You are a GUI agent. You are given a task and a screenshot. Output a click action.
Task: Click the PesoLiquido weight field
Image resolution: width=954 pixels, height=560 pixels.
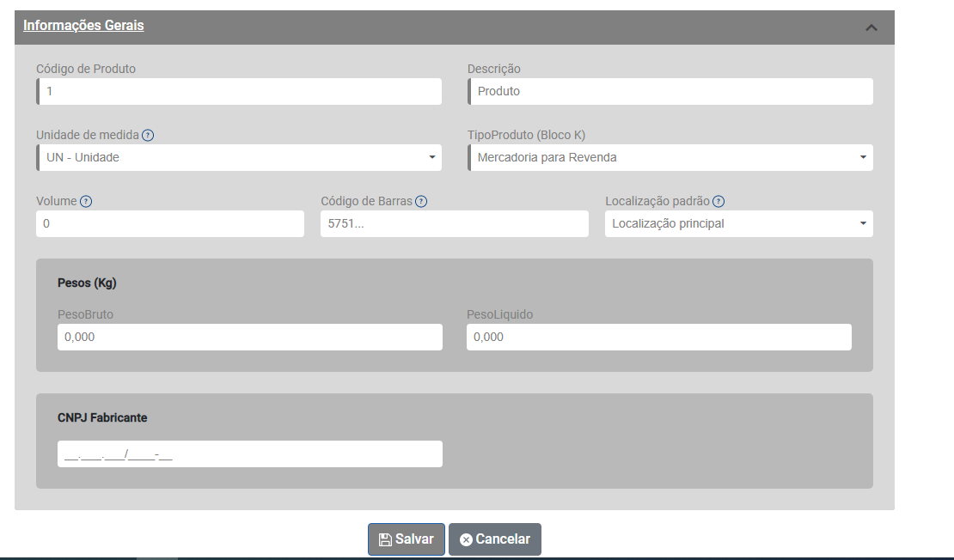point(658,338)
